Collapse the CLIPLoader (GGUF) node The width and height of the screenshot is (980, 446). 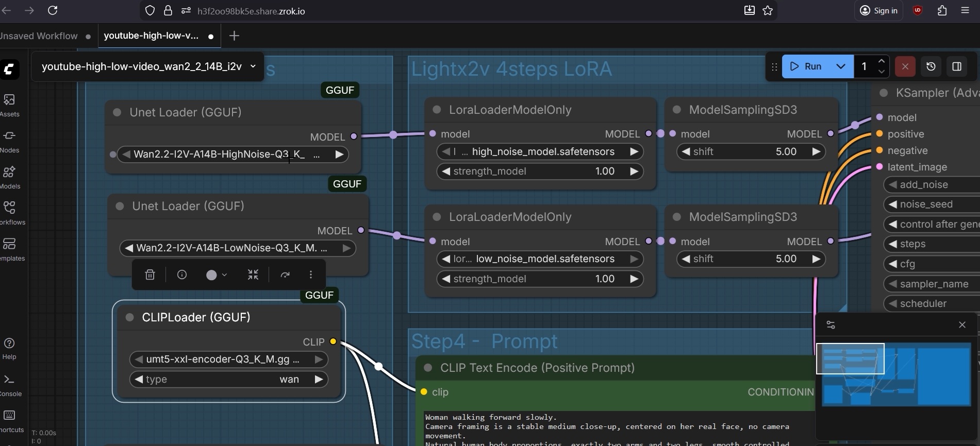pyautogui.click(x=130, y=317)
